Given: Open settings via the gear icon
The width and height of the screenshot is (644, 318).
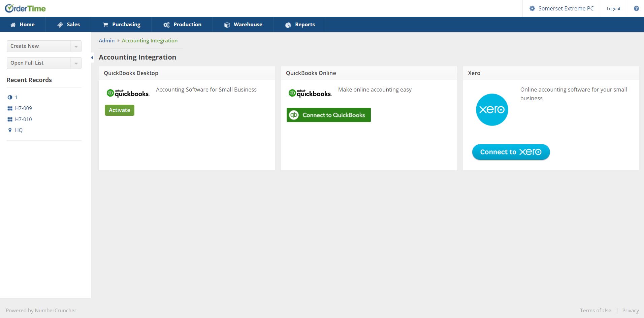Looking at the screenshot, I should pos(532,8).
